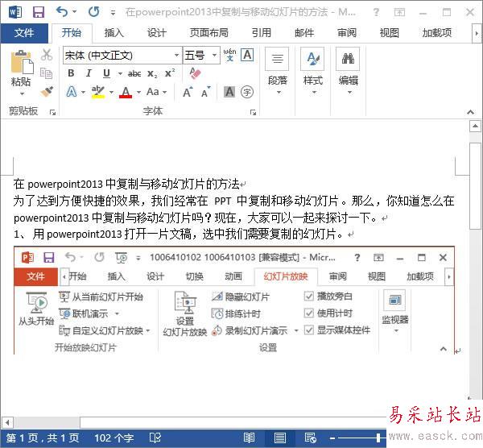Toggle Bold formatting
Screen dimensions: 483x448
(x=71, y=73)
